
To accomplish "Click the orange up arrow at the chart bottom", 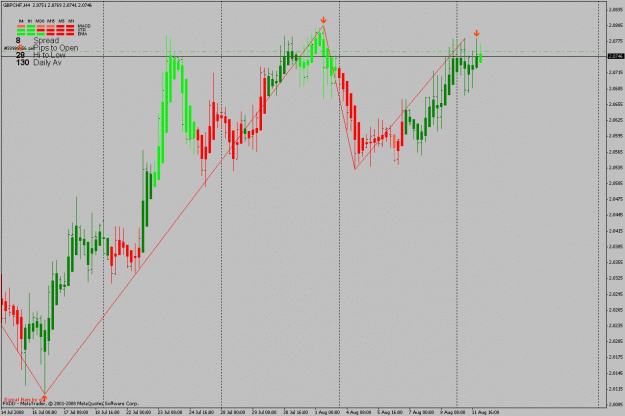I will (x=44, y=397).
